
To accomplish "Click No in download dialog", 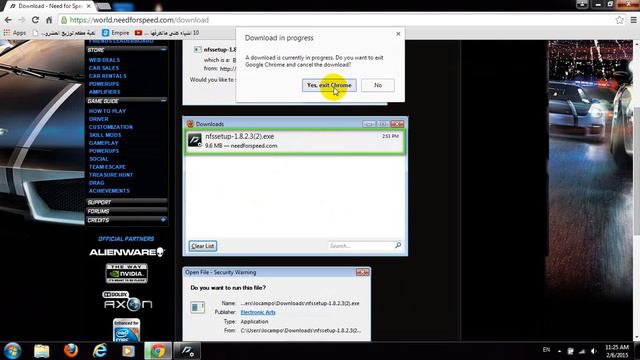I will click(378, 85).
